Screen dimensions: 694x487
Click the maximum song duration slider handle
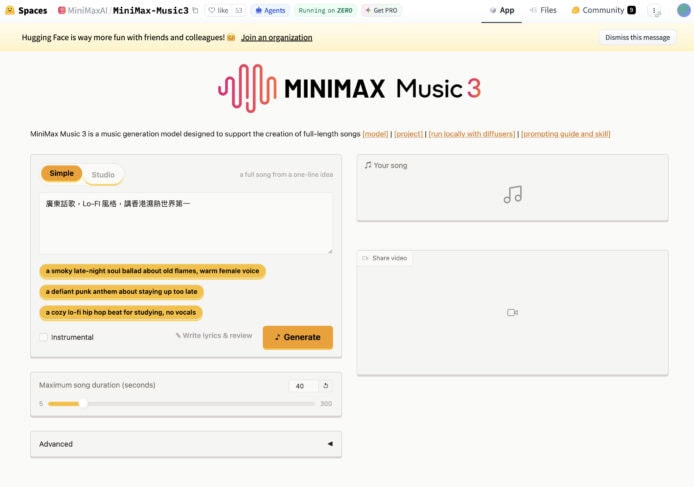(x=83, y=404)
